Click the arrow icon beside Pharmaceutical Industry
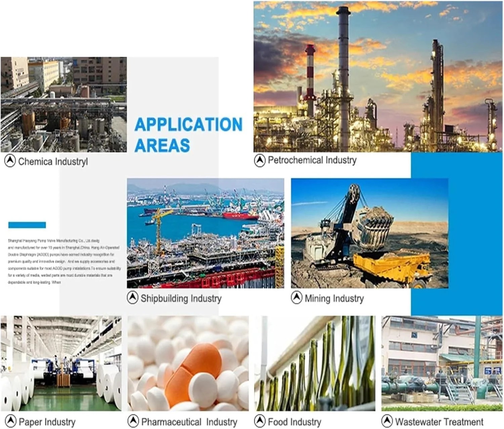The image size is (504, 429). coord(133,421)
